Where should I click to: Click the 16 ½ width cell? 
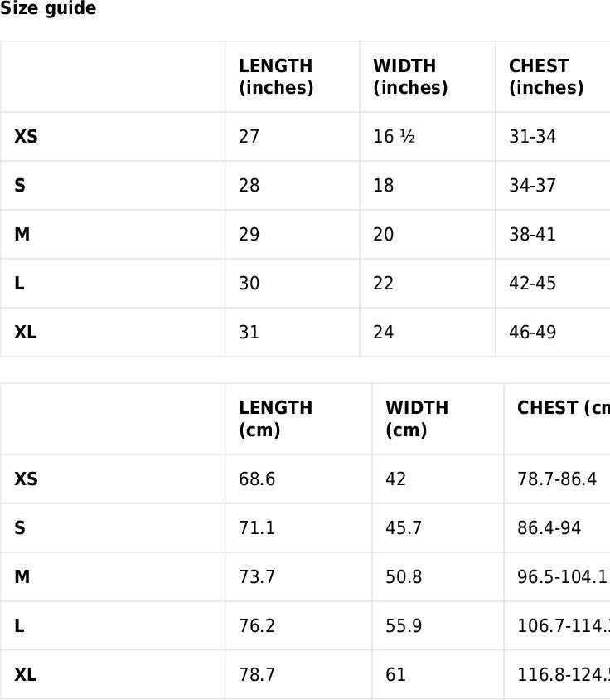(428, 137)
